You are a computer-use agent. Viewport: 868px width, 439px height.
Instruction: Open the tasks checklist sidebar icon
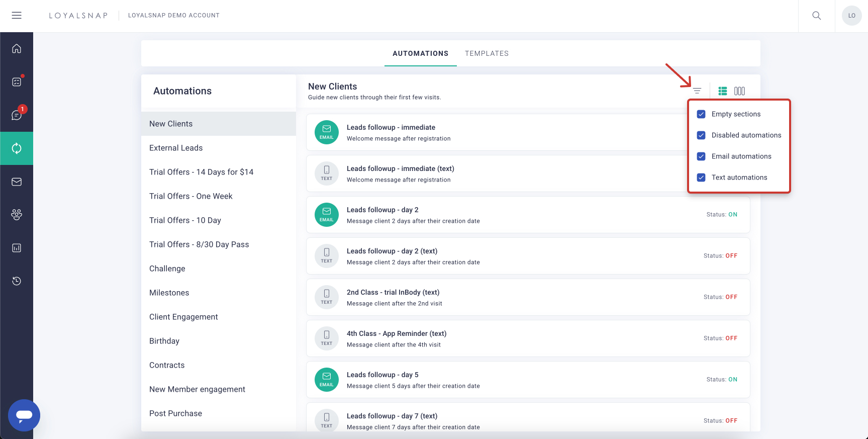pyautogui.click(x=17, y=81)
